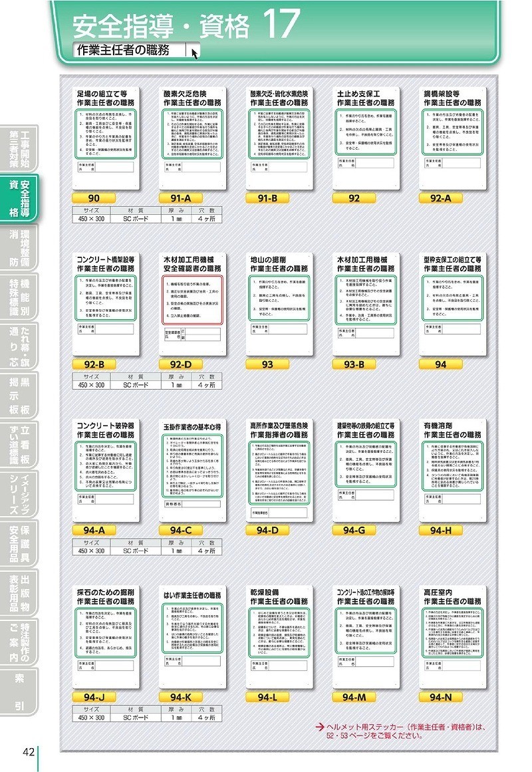Follow the ヘルメット用ステッカー reference link

click(x=400, y=731)
